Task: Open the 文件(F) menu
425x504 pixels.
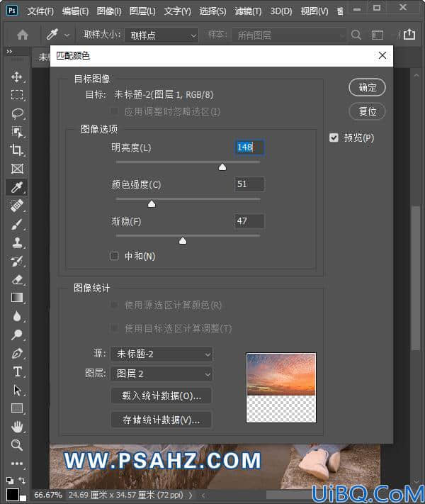Action: (40, 11)
